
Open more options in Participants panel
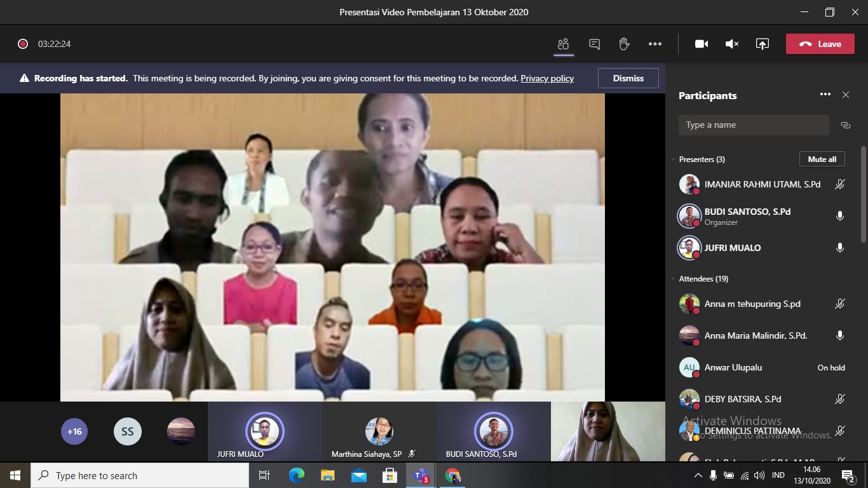825,95
